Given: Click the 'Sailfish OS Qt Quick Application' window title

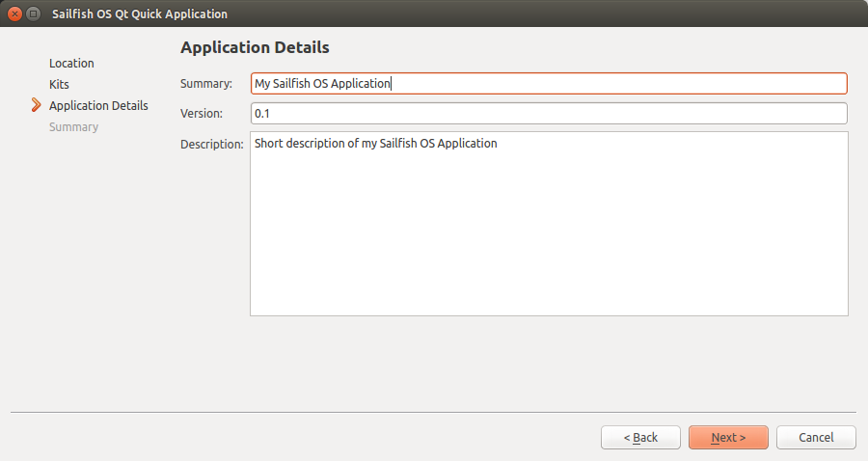Looking at the screenshot, I should click(139, 14).
